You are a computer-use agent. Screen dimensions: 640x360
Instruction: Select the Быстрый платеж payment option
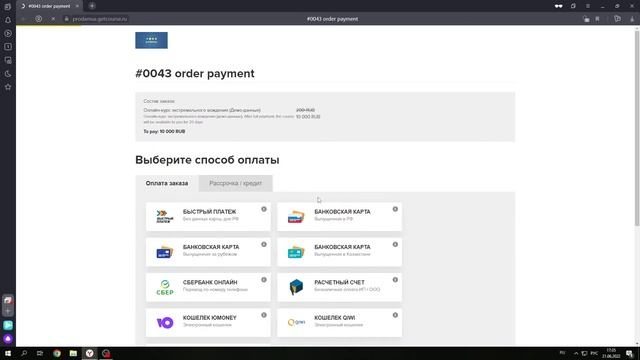(208, 216)
